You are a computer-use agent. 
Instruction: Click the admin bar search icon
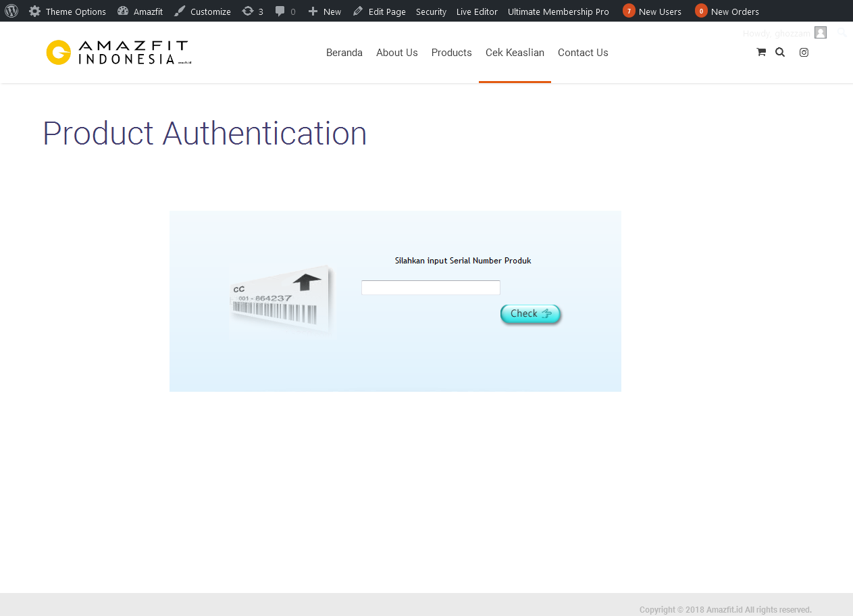[842, 32]
